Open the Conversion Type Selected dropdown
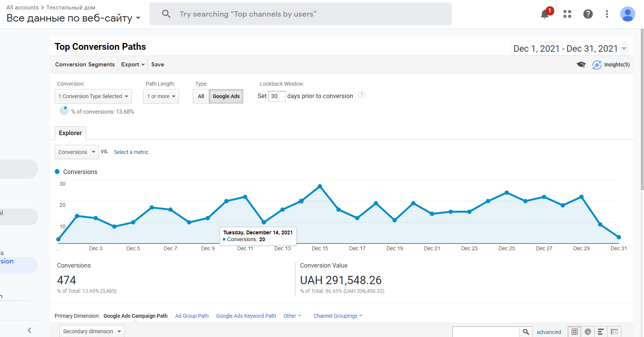This screenshot has width=644, height=337. point(93,96)
